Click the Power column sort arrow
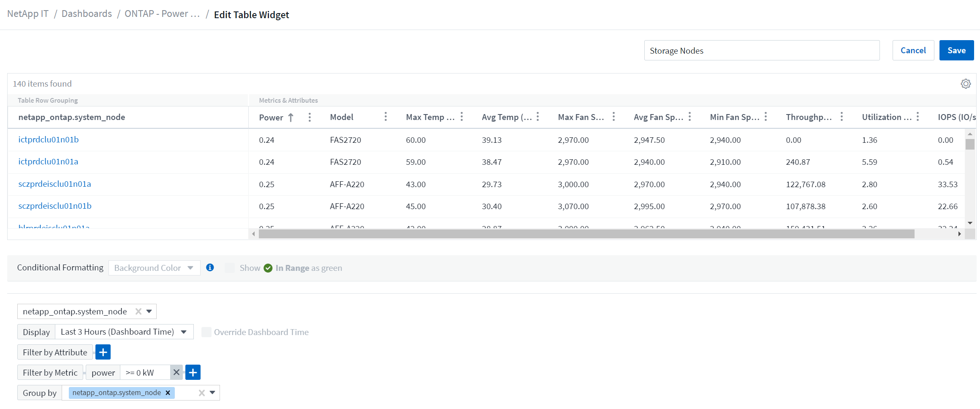Image resolution: width=980 pixels, height=409 pixels. pyautogui.click(x=291, y=117)
